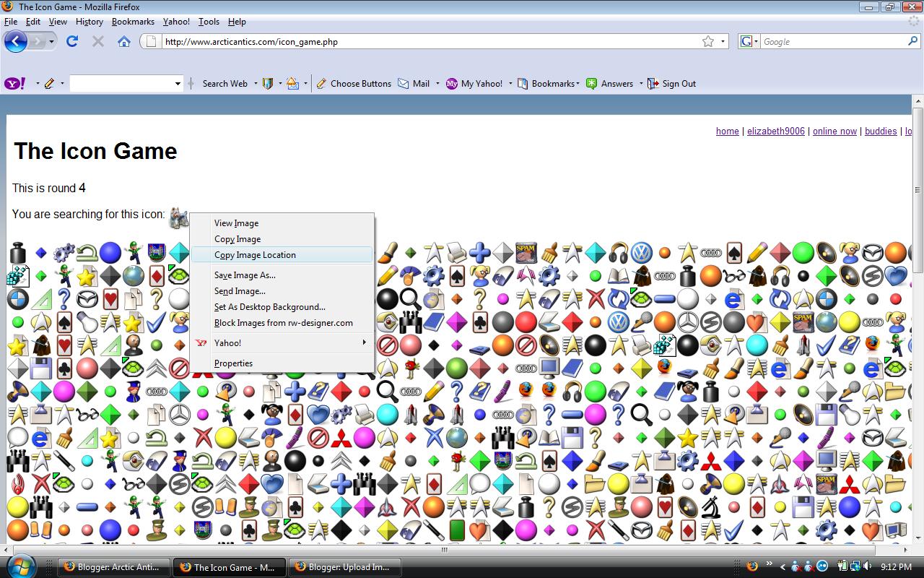Viewport: 924px width, 578px height.
Task: Click the Google search engine icon
Action: coord(746,41)
